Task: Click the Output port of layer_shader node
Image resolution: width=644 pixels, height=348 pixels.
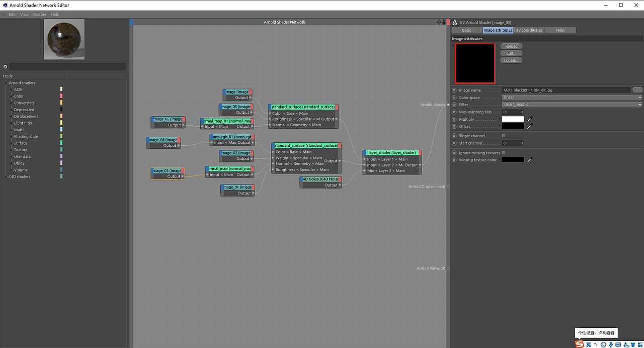Action: tap(420, 165)
